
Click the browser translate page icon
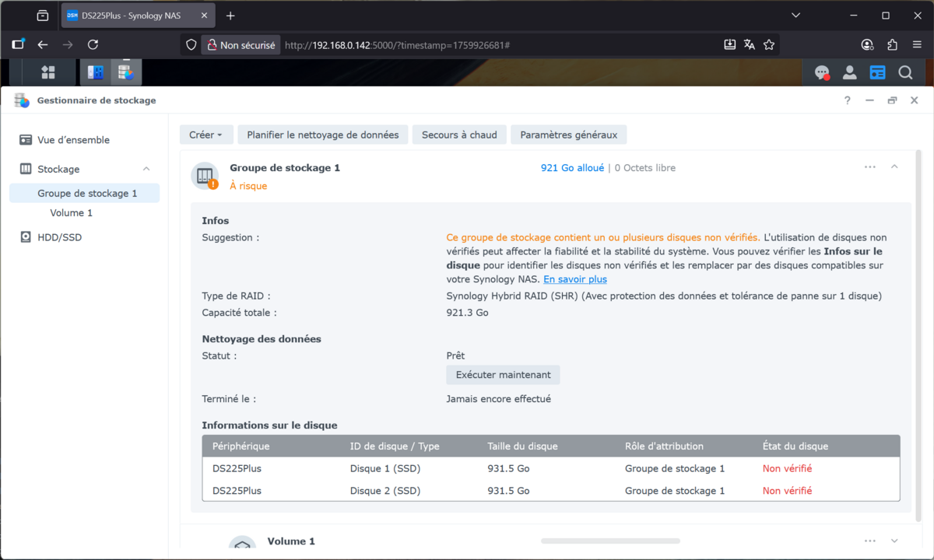[750, 45]
